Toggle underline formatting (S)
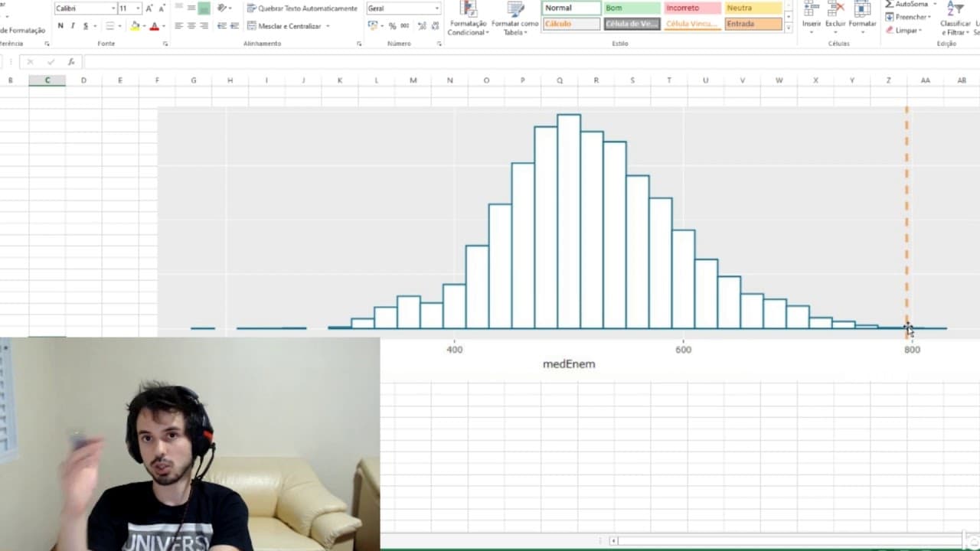This screenshot has height=551, width=980. coord(84,26)
